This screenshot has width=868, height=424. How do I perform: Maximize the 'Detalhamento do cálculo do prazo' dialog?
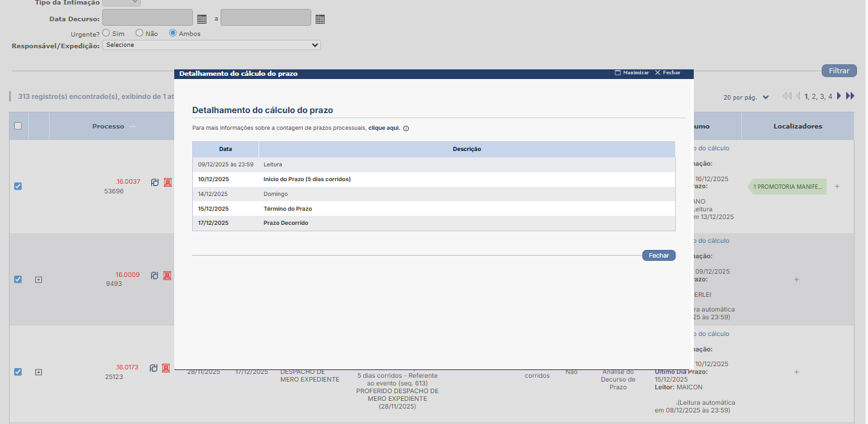(x=631, y=73)
